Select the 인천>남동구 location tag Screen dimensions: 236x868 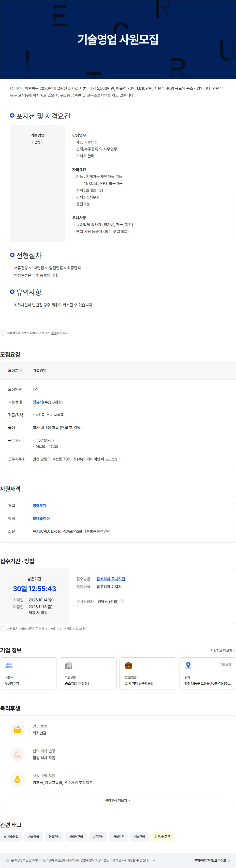tap(162, 837)
